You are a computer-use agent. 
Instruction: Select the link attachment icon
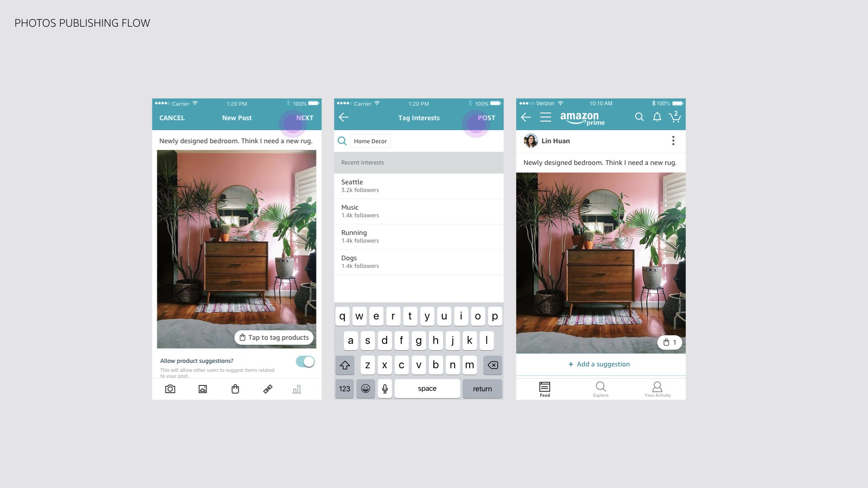point(268,389)
